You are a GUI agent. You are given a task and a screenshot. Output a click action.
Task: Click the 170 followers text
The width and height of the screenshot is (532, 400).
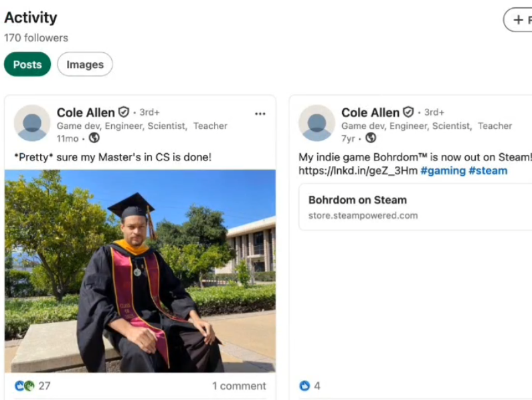36,37
